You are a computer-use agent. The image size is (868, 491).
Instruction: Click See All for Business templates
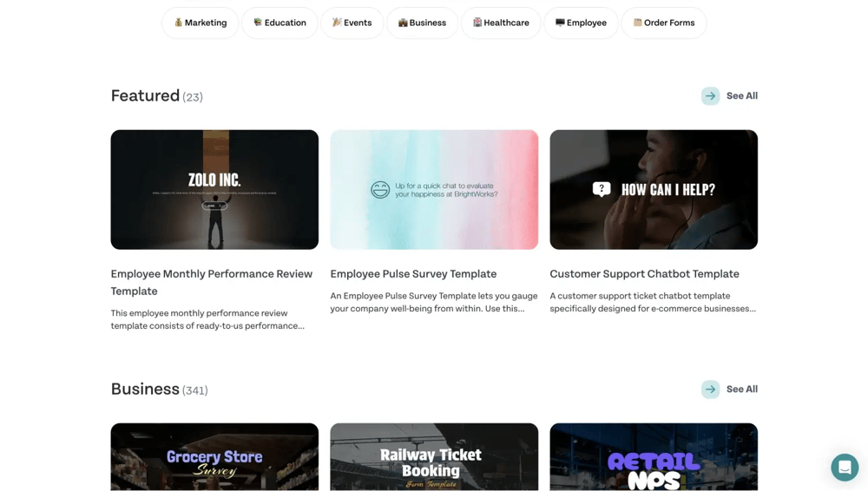click(742, 390)
